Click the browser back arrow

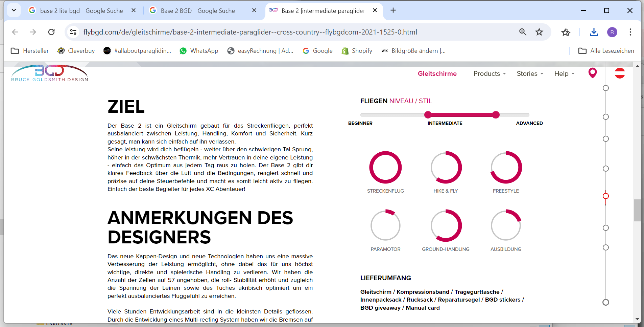click(x=15, y=32)
